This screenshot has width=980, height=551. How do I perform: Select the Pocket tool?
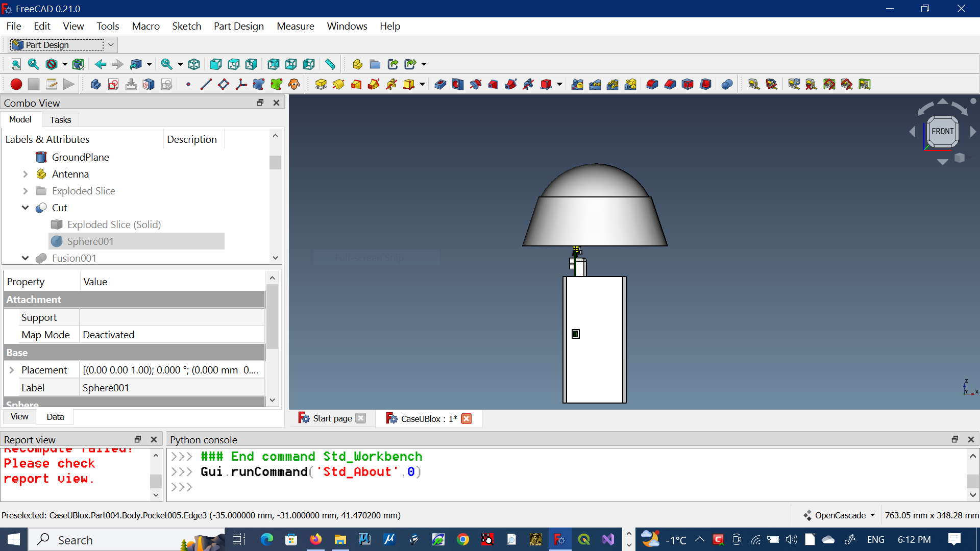440,84
